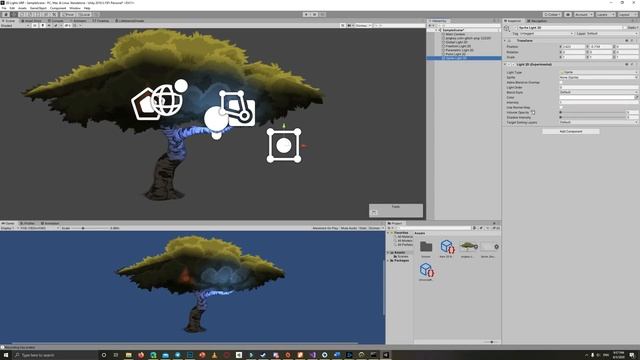Click the Pause button
This screenshot has height=360, width=640.
pos(314,14)
